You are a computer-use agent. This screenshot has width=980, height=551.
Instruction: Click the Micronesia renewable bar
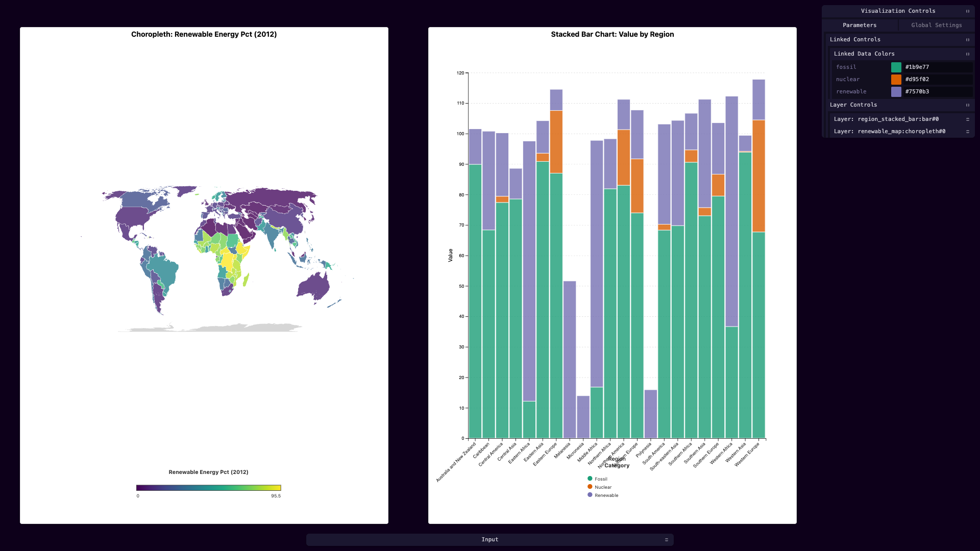pyautogui.click(x=583, y=417)
